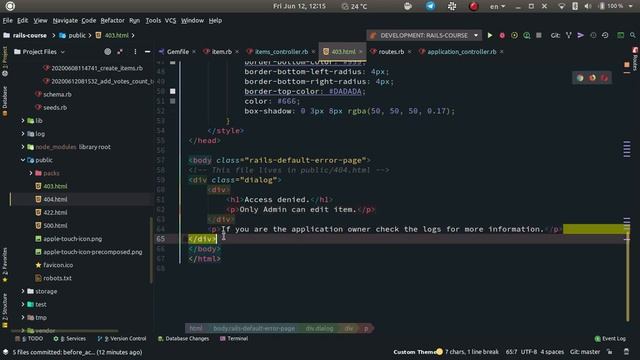Select robots.txt in the project tree

pos(57,278)
